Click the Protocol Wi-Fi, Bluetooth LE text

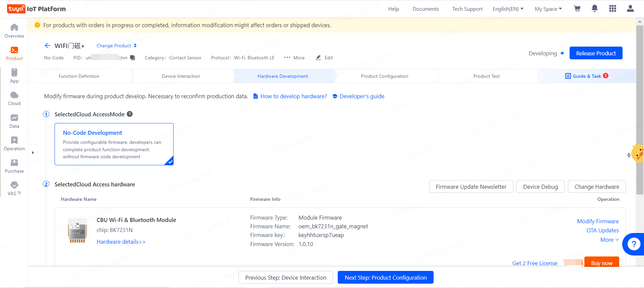[x=243, y=58]
